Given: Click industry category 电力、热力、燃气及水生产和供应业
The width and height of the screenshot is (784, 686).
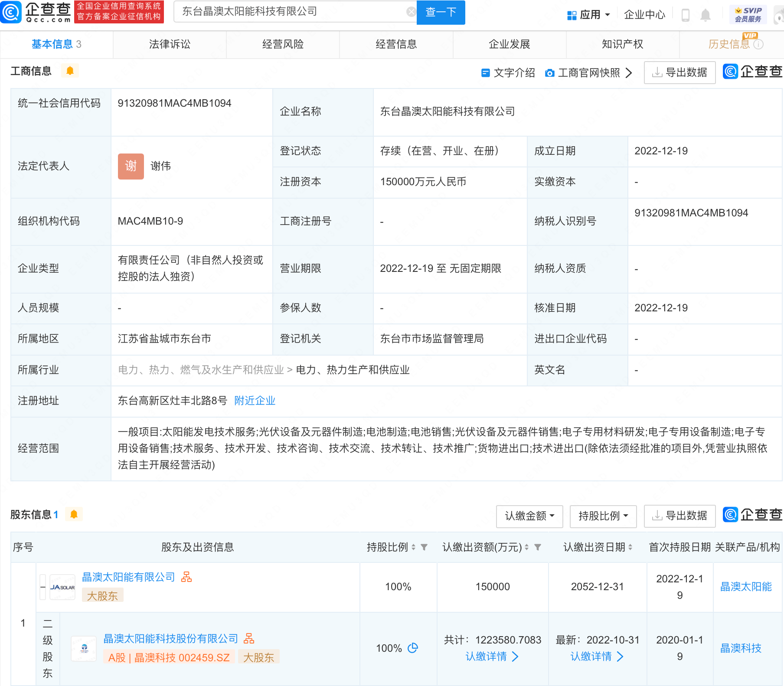Looking at the screenshot, I should click(201, 370).
